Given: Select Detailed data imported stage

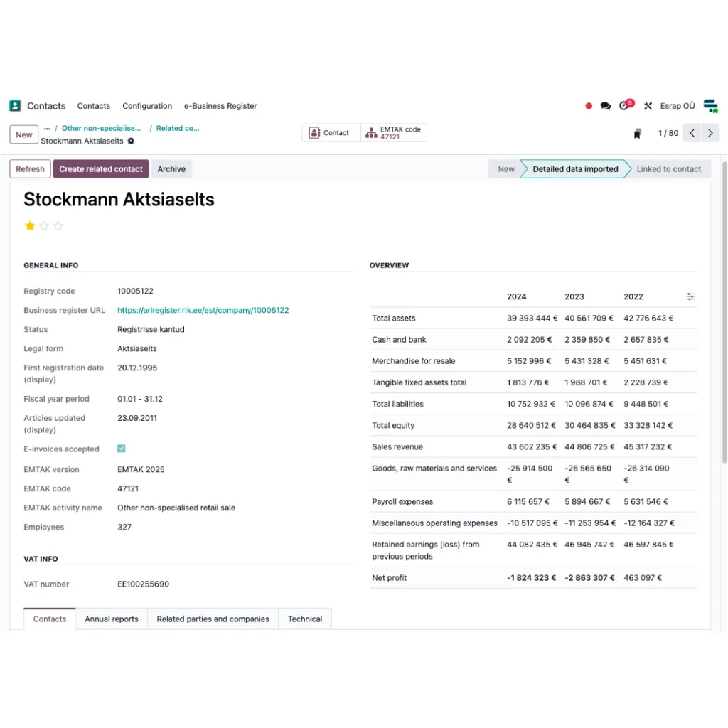Looking at the screenshot, I should pyautogui.click(x=574, y=169).
